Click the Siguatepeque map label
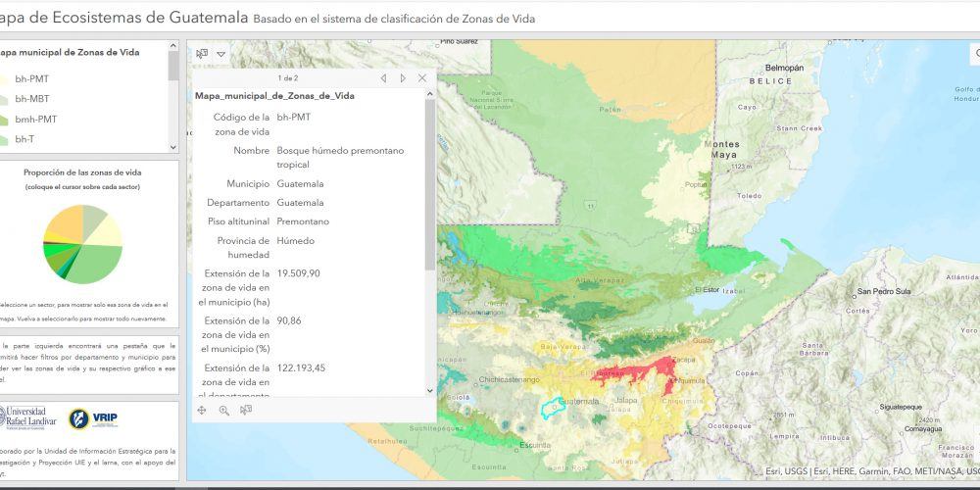 click(901, 407)
